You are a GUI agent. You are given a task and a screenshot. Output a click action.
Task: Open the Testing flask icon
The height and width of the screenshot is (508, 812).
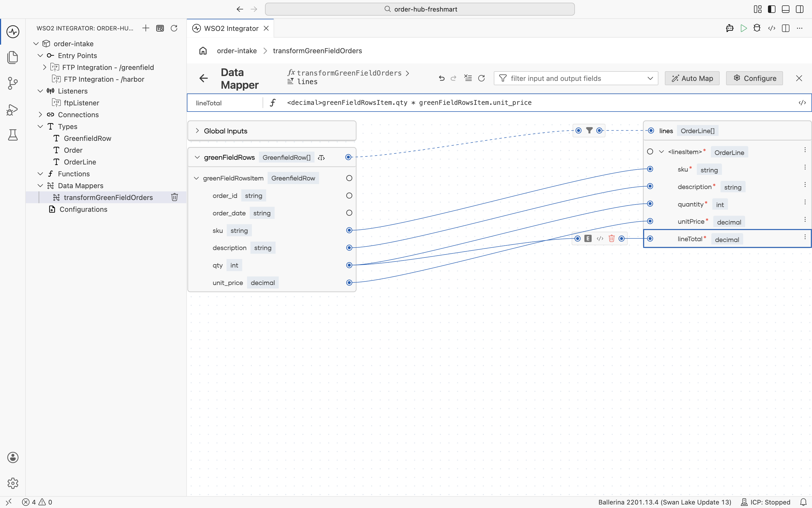pyautogui.click(x=13, y=135)
